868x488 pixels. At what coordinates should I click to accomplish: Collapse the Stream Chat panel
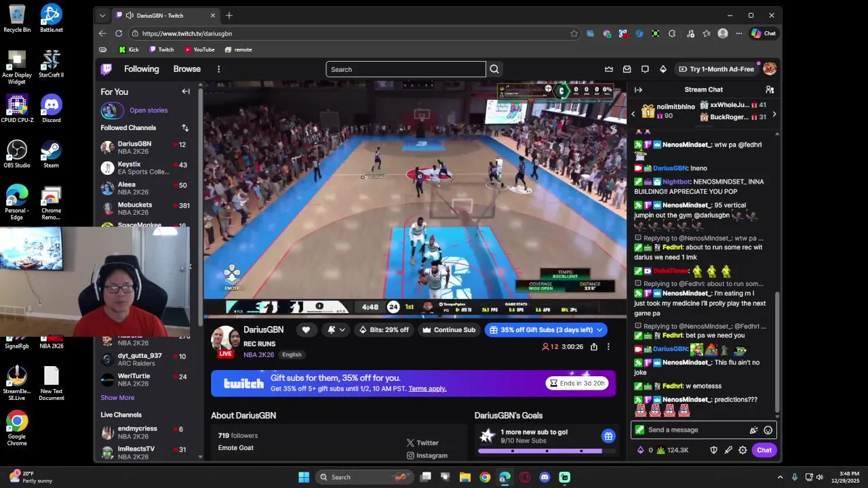click(x=638, y=89)
